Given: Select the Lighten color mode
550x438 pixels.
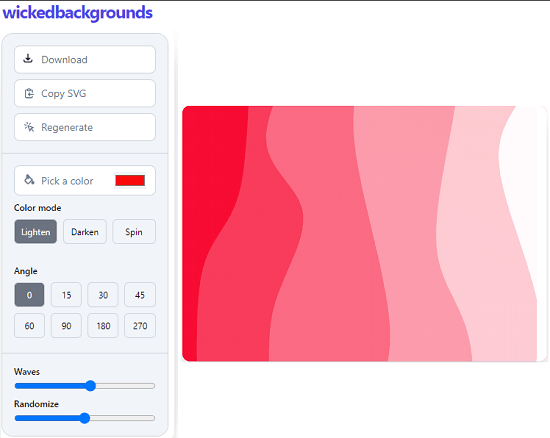Looking at the screenshot, I should 35,232.
